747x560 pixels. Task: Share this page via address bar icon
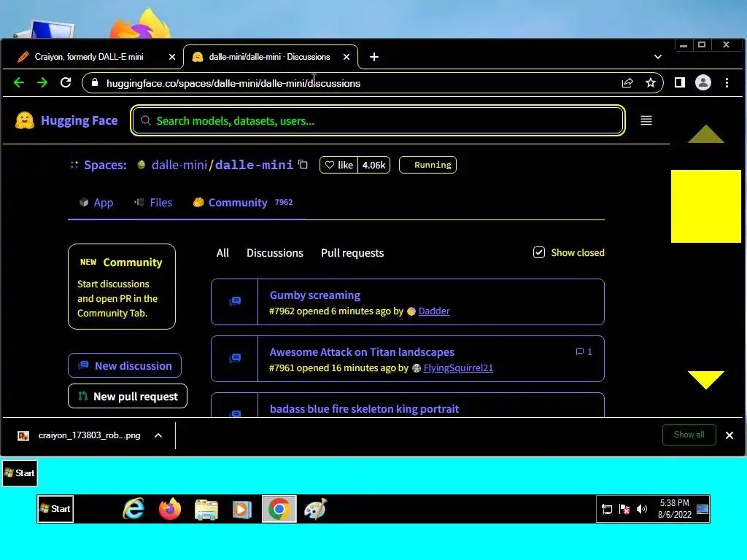pos(627,83)
